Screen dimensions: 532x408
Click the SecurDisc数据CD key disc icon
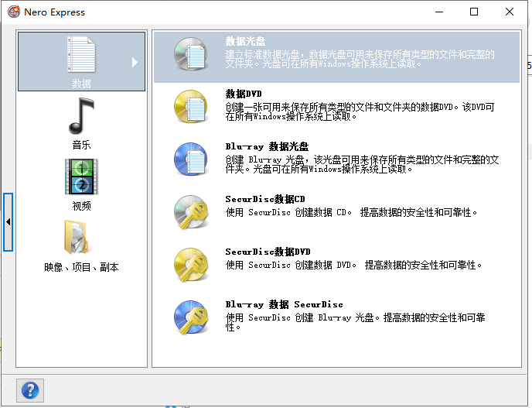(191, 212)
